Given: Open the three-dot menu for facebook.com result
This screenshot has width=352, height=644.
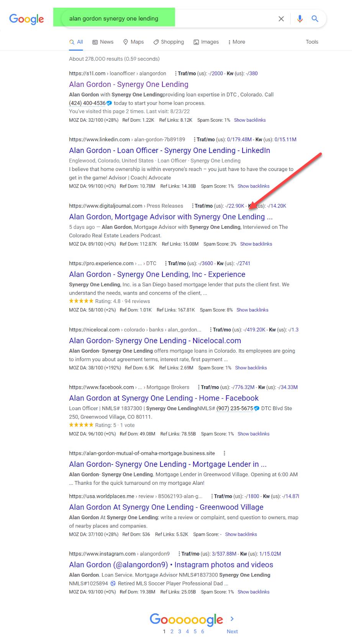Looking at the screenshot, I should click(x=199, y=387).
